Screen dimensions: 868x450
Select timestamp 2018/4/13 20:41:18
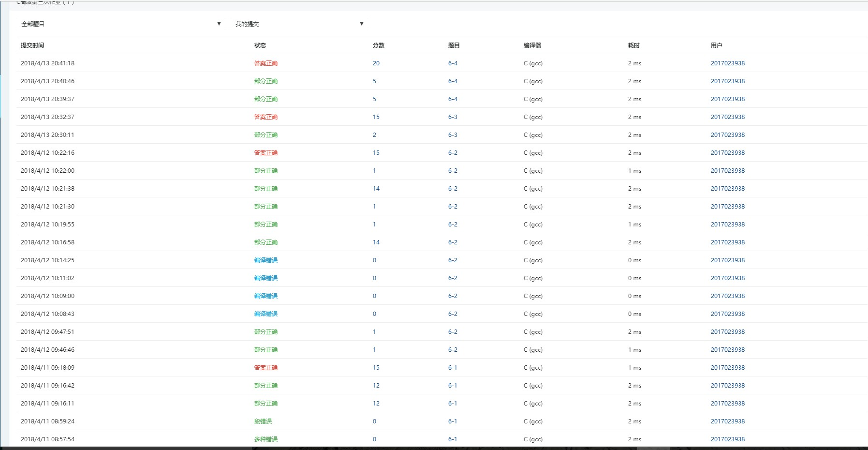(47, 63)
